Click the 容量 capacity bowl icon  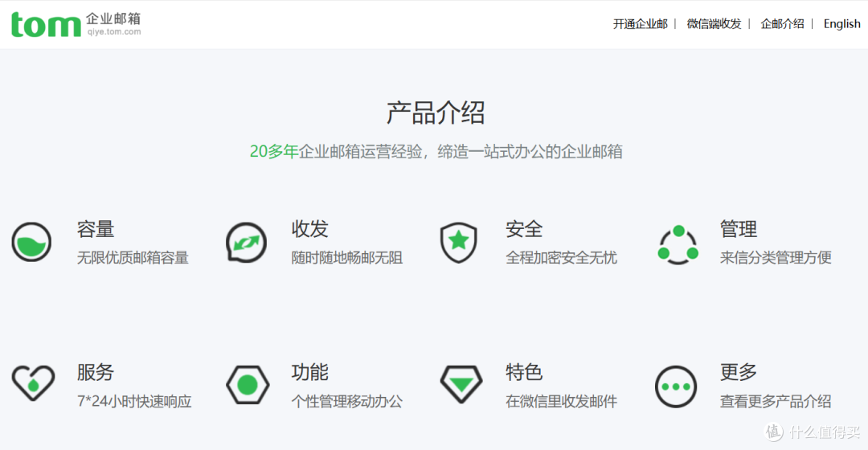pyautogui.click(x=31, y=243)
